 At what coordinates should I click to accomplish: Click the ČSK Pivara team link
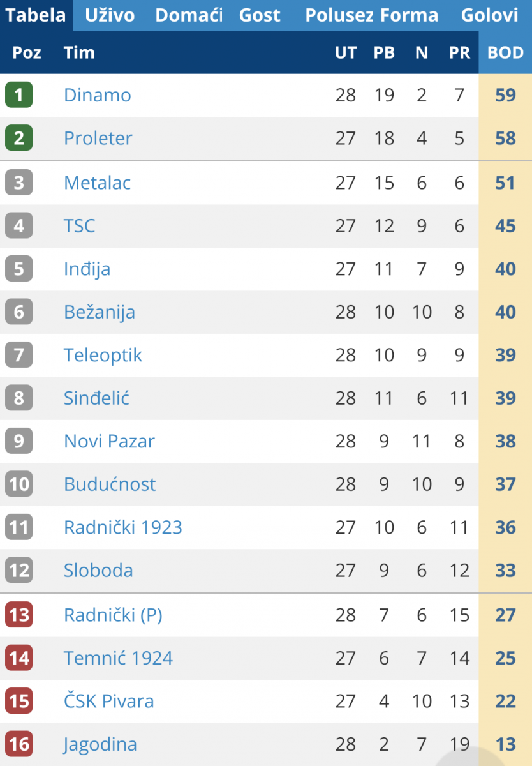point(108,701)
